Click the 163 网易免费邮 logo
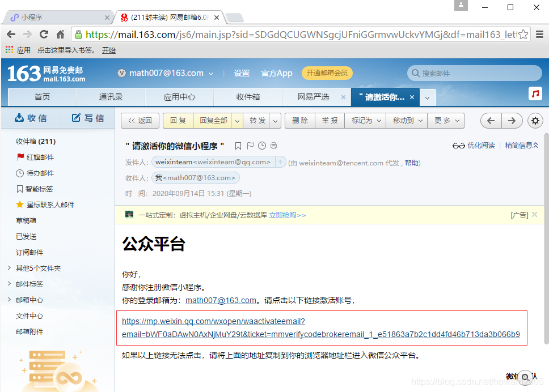Screen dimensions: 549x392 [46, 74]
